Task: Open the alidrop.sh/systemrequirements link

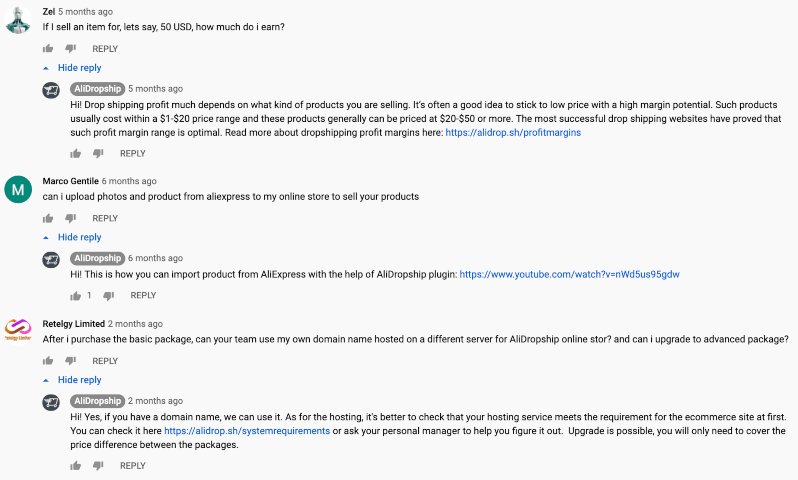Action: coord(247,431)
